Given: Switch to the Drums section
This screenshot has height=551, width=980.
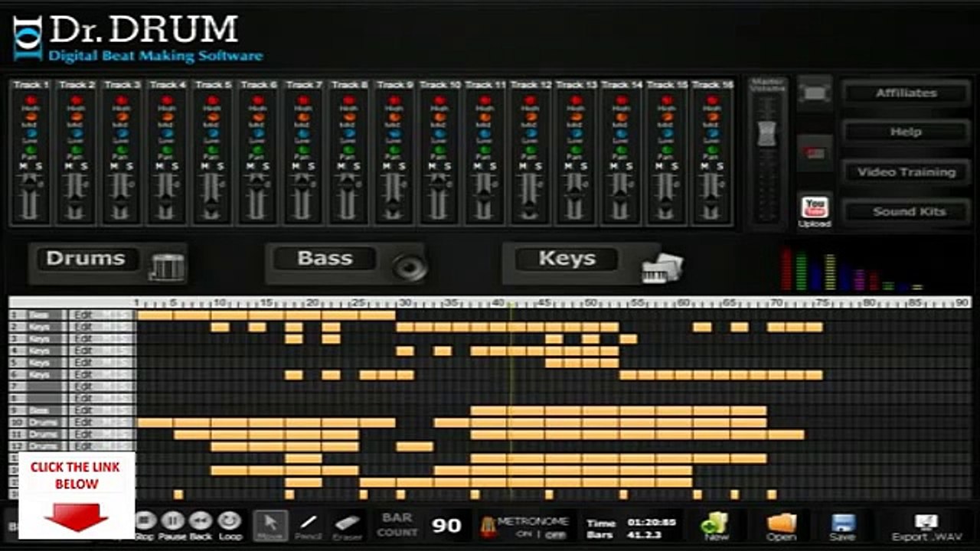Looking at the screenshot, I should [x=85, y=259].
